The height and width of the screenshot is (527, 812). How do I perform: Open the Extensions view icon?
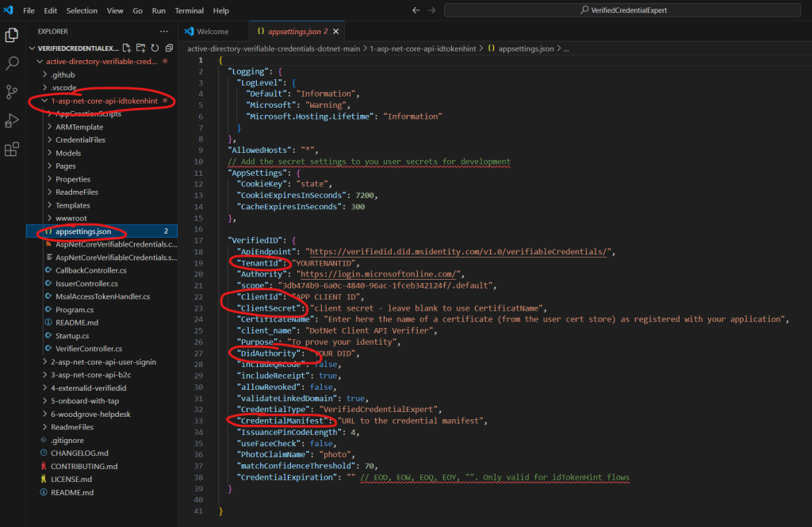pyautogui.click(x=11, y=149)
